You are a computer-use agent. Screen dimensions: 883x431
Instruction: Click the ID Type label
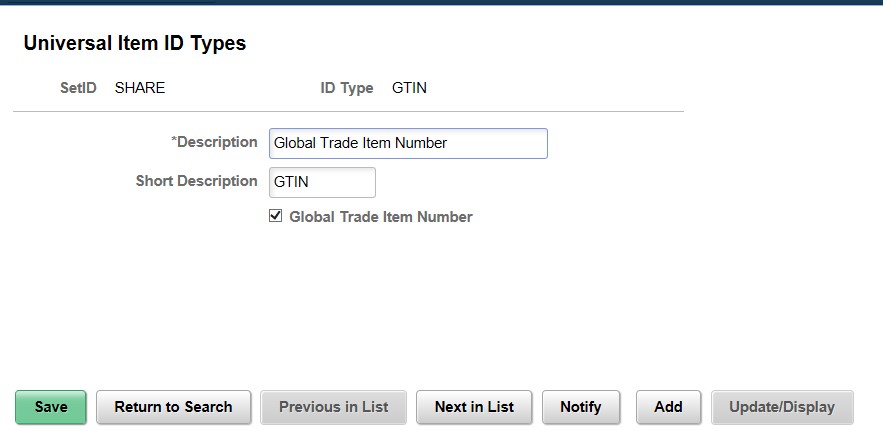(346, 88)
